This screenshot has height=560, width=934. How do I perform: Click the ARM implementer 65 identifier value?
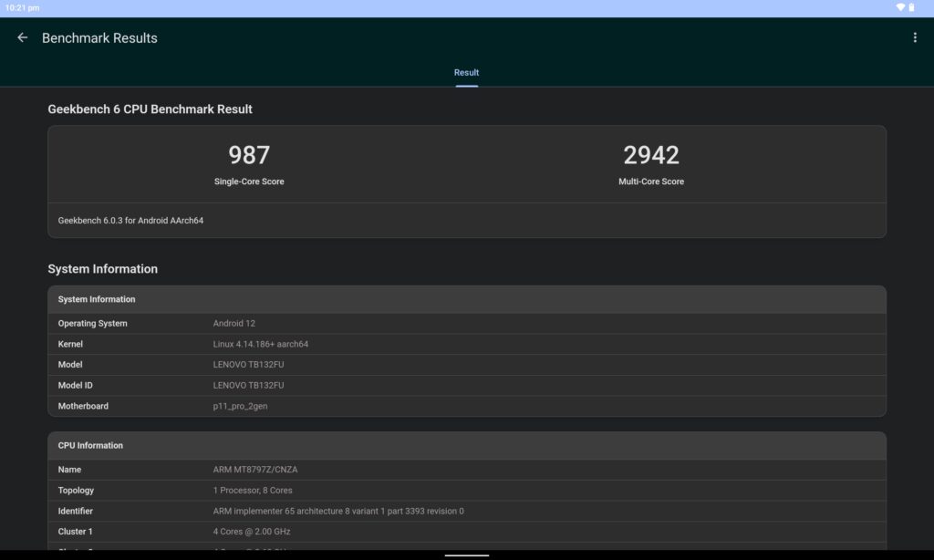[x=338, y=511]
